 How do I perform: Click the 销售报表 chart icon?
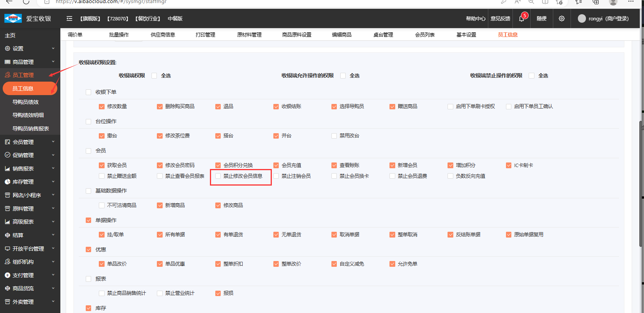[x=7, y=169]
